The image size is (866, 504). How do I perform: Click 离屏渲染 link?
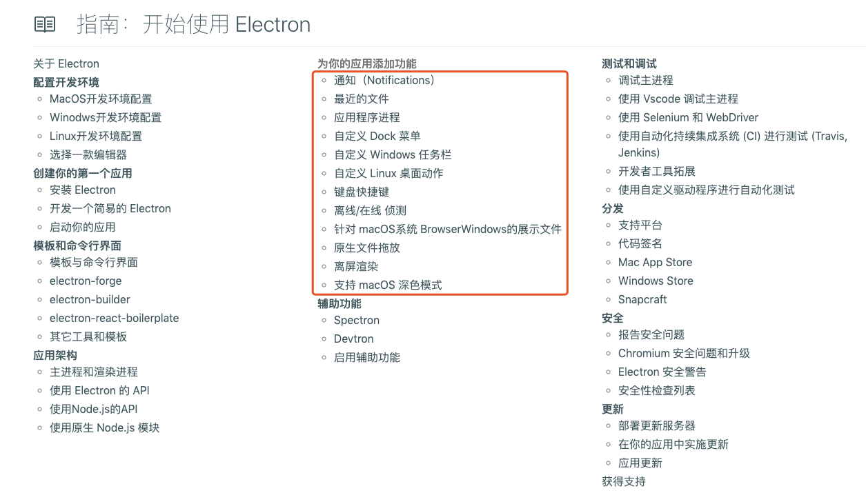[356, 267]
